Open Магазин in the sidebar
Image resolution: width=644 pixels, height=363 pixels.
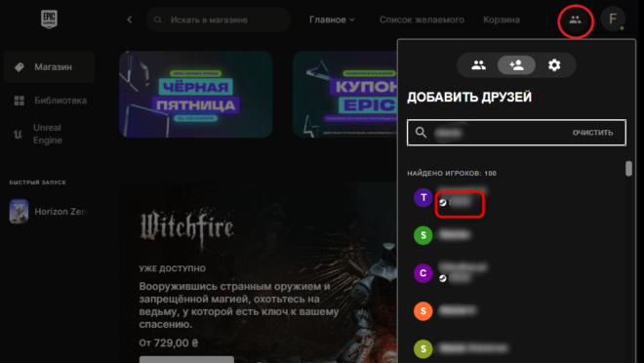[x=49, y=67]
